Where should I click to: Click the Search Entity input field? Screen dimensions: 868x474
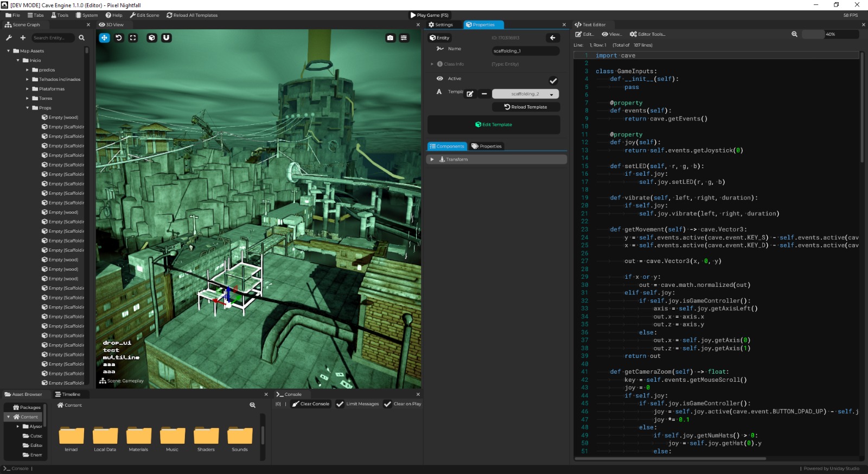click(x=52, y=38)
